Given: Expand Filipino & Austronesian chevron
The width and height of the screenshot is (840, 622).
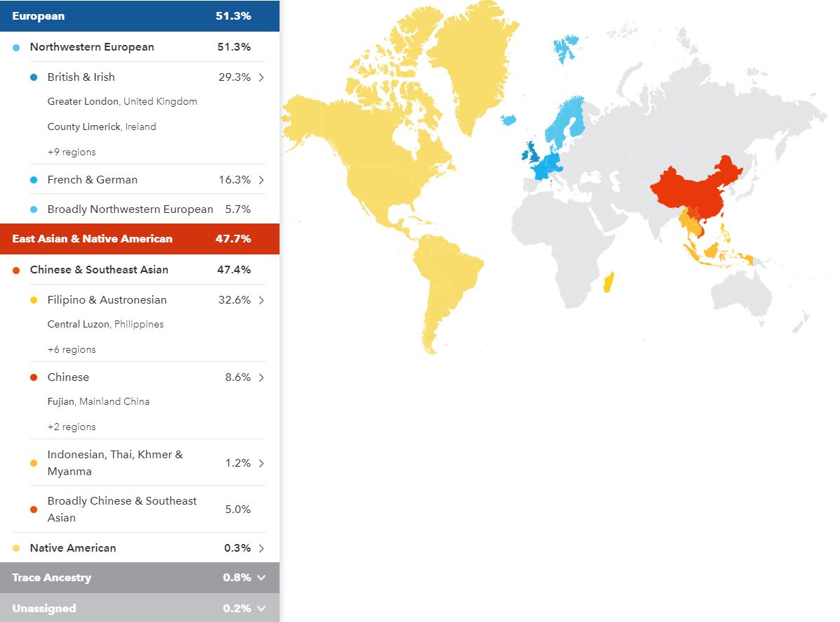Looking at the screenshot, I should [x=261, y=300].
